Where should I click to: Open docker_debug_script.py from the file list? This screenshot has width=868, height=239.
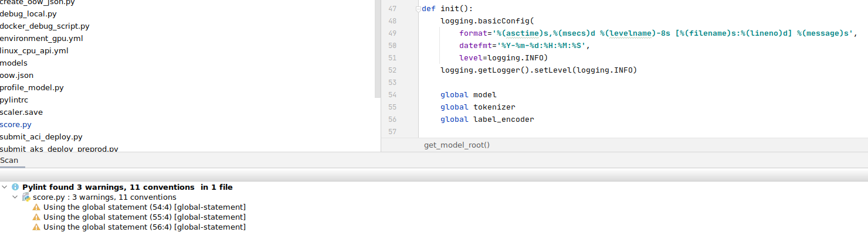point(45,26)
